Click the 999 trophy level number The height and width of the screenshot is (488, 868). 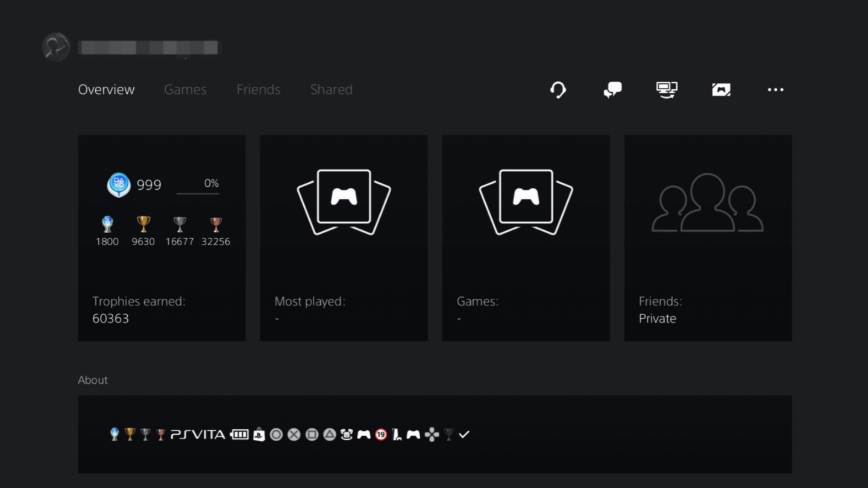coord(149,185)
